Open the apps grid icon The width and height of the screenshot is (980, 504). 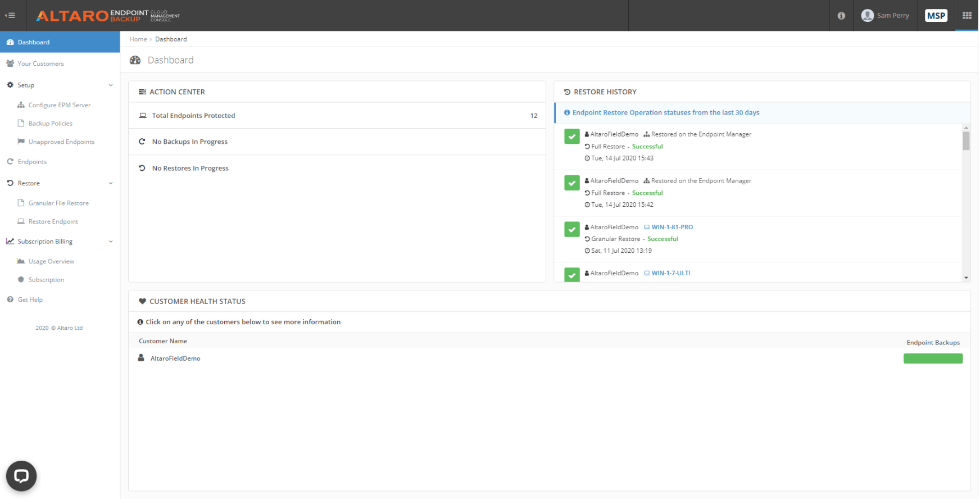pos(967,15)
